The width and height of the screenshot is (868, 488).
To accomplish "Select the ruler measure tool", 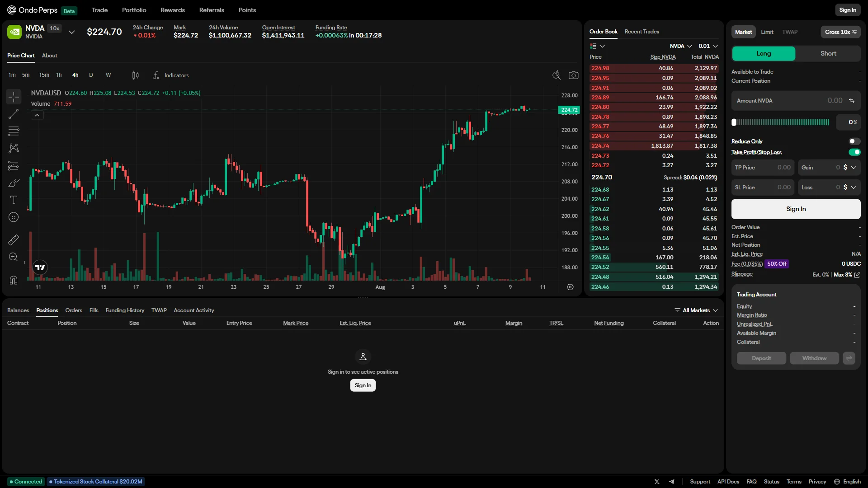I will pos(14,239).
